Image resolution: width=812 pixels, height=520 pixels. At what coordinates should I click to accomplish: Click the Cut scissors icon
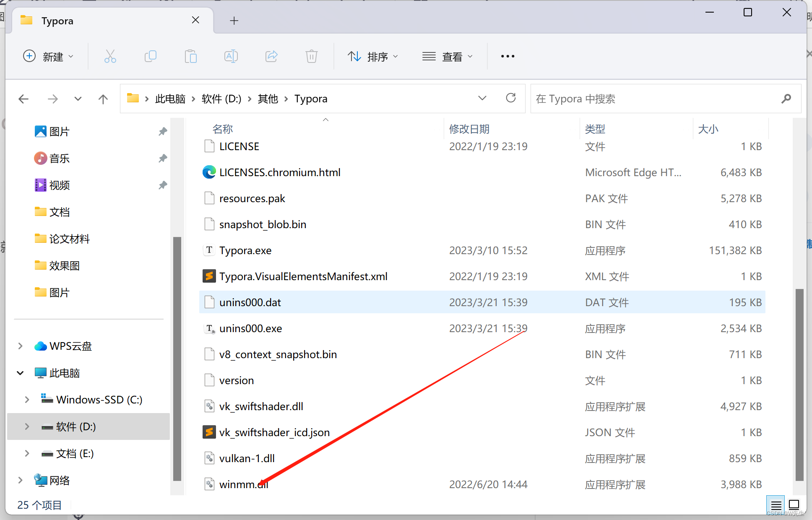tap(110, 56)
